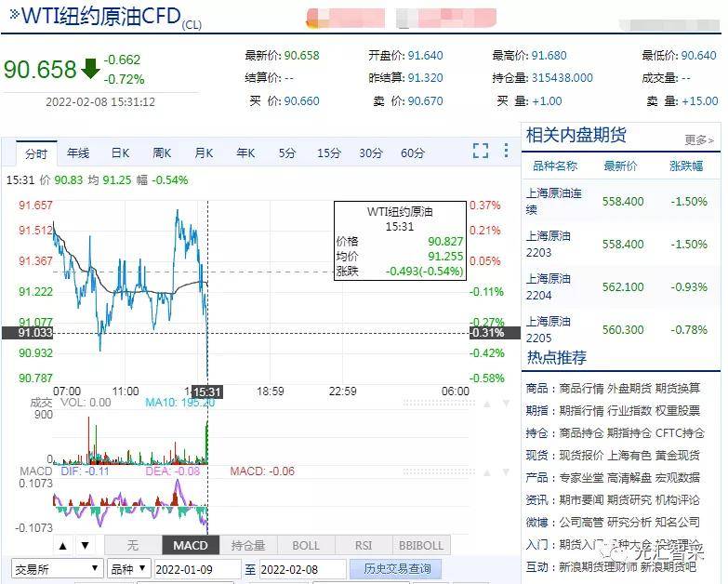Toggle fullscreen chart view icon
Screen dimensions: 728x584
(x=481, y=151)
